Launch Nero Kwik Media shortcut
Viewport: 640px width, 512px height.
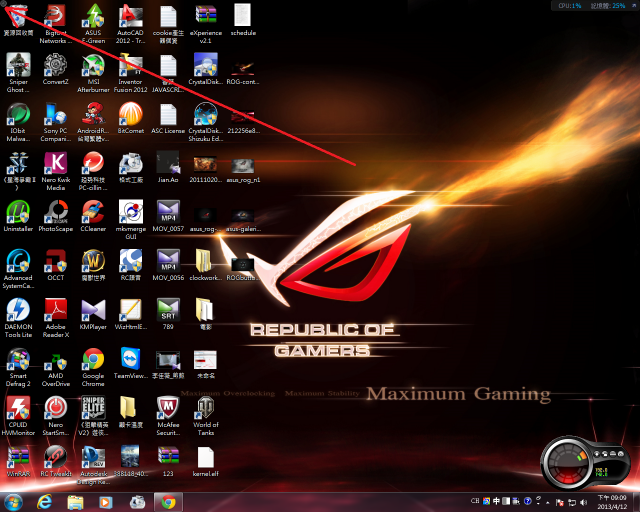tap(56, 171)
